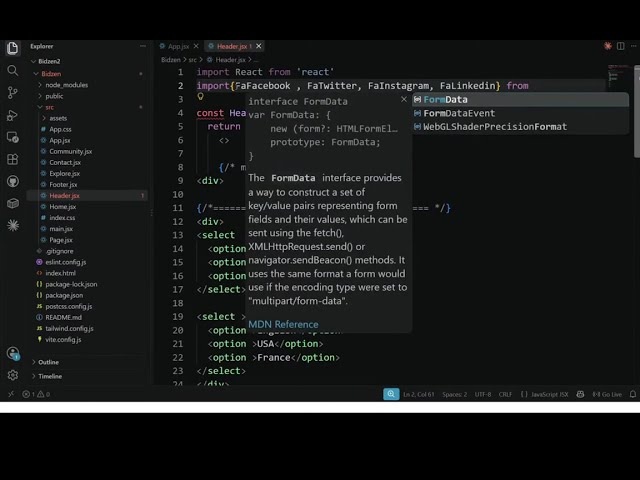Open the Accounts icon
Screen dimensions: 640x480
pyautogui.click(x=13, y=353)
